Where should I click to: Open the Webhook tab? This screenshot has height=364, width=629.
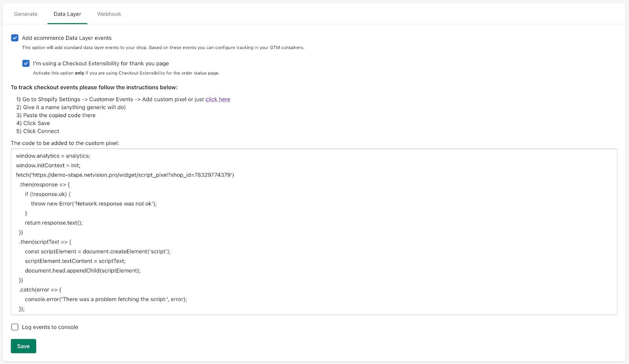pyautogui.click(x=109, y=14)
